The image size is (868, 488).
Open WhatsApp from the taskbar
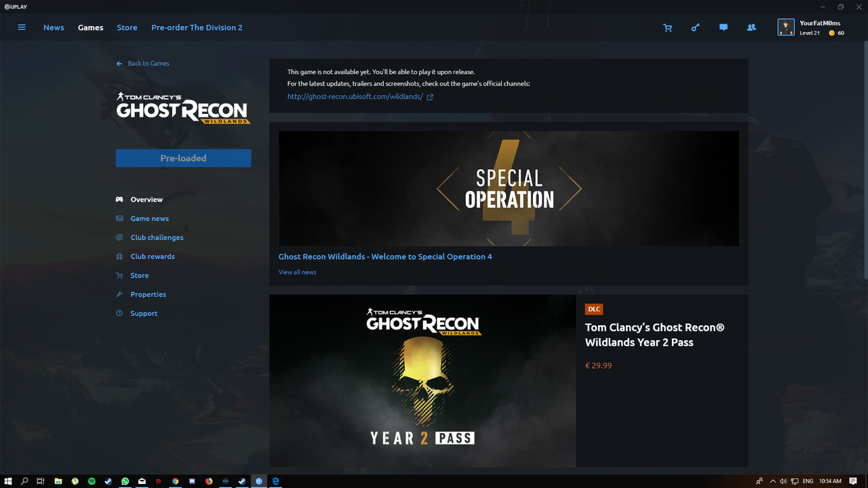tap(125, 481)
